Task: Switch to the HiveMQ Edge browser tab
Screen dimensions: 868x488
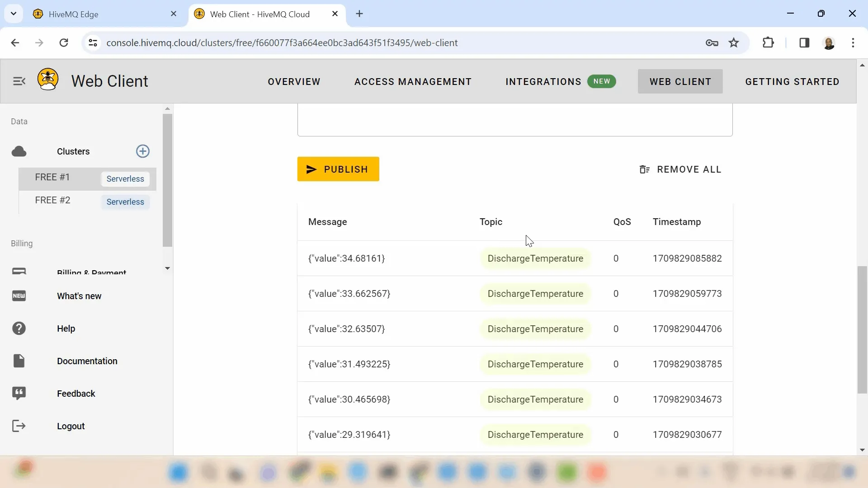Action: click(x=105, y=14)
